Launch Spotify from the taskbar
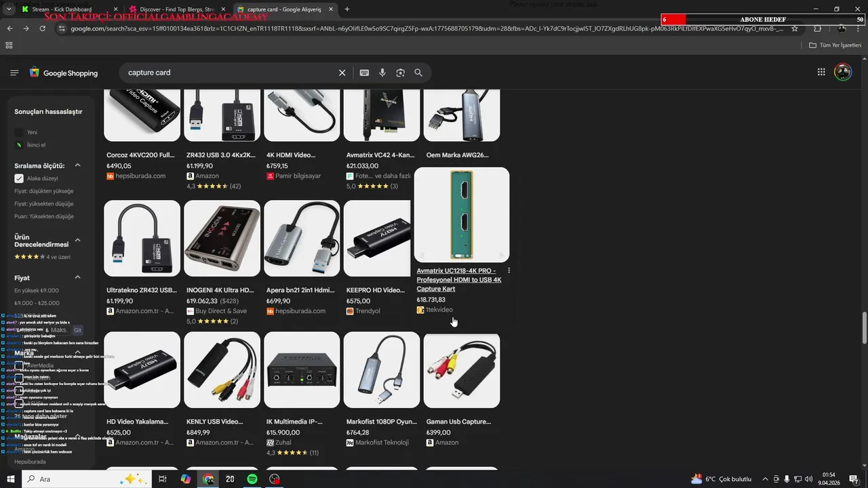The height and width of the screenshot is (488, 868). (x=252, y=479)
